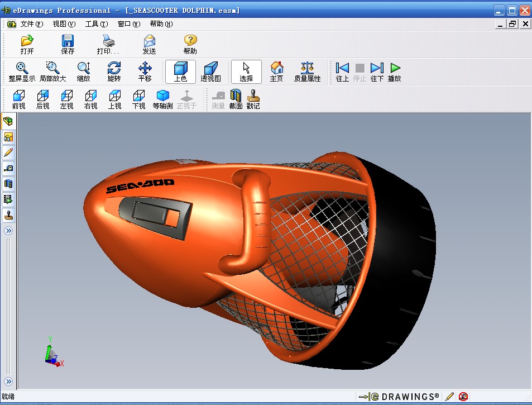Screen dimensions: 532x405
Task: Open a file with the 打开 icon
Action: [x=27, y=45]
